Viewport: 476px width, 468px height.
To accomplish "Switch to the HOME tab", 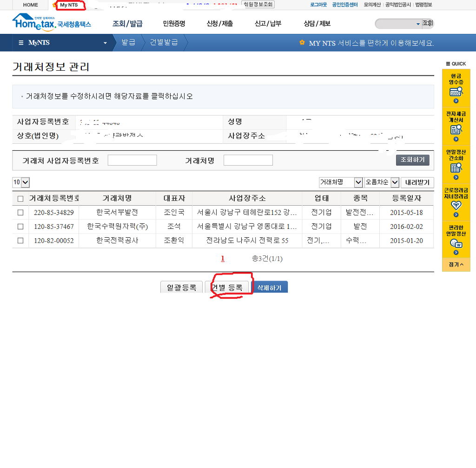I will 30,5.
